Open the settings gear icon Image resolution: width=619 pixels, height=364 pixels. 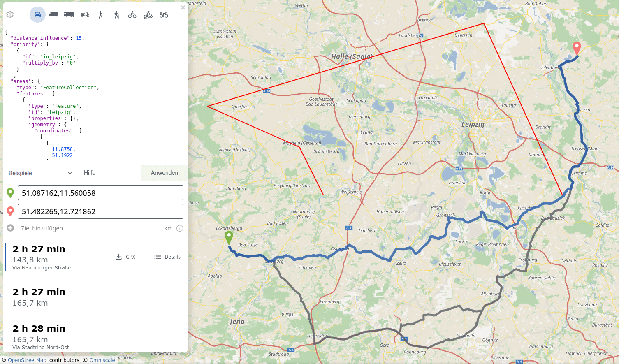[x=10, y=15]
